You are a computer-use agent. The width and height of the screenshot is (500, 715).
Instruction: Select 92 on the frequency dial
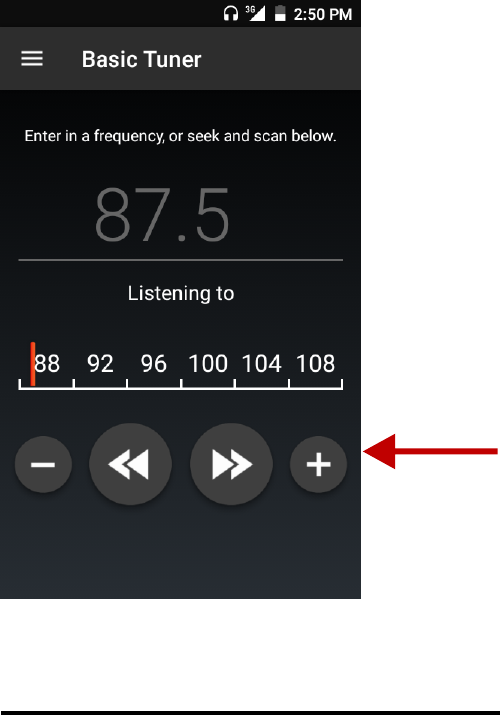(x=100, y=363)
